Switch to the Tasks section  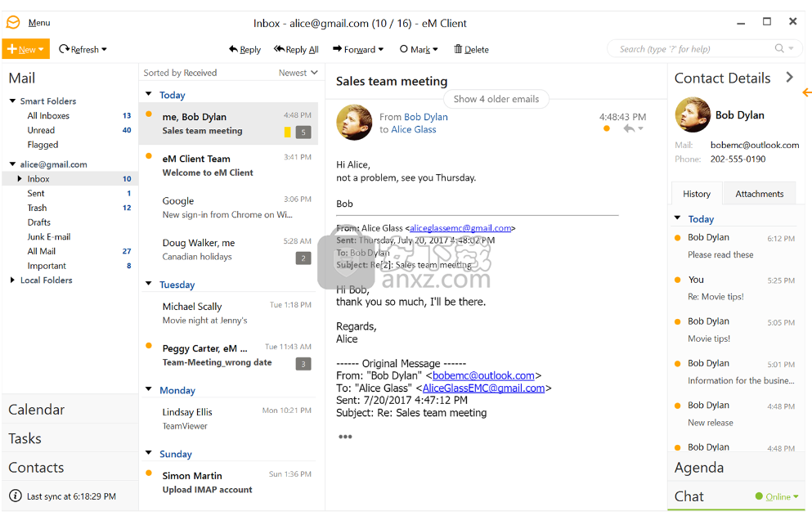(x=70, y=438)
